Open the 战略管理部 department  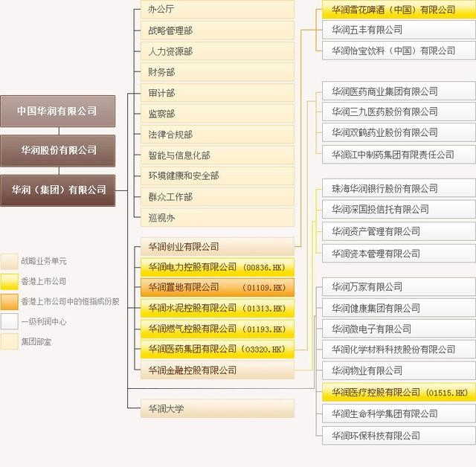pos(217,30)
